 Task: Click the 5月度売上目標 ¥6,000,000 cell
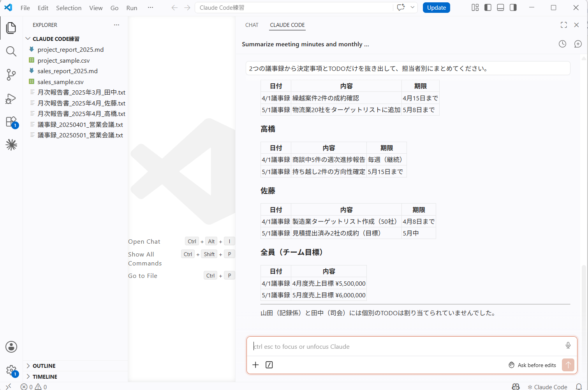tap(329, 295)
